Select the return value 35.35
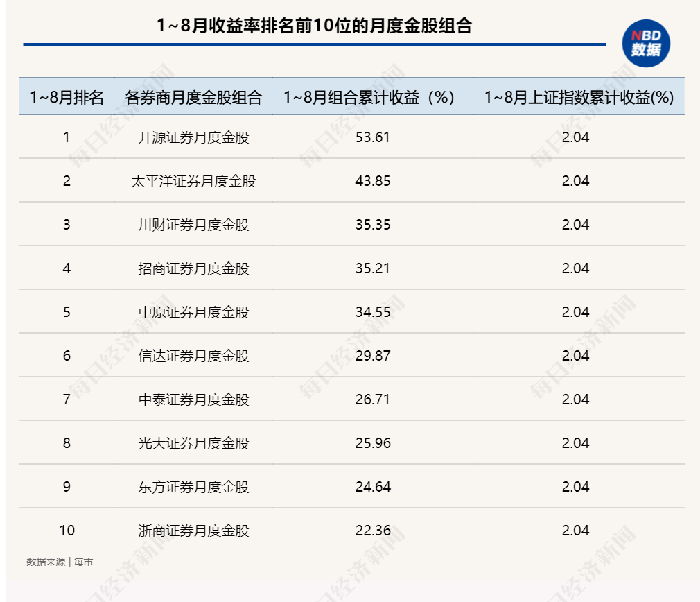 click(x=373, y=225)
